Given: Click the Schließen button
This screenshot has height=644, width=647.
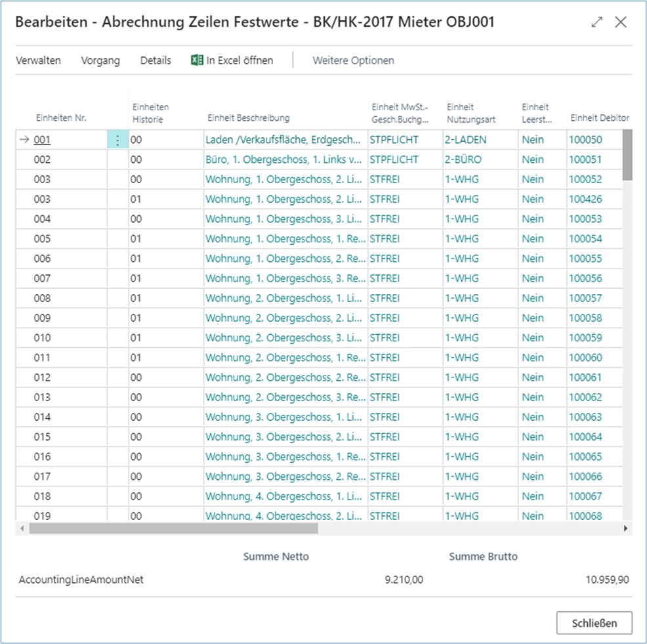Looking at the screenshot, I should coord(594,623).
